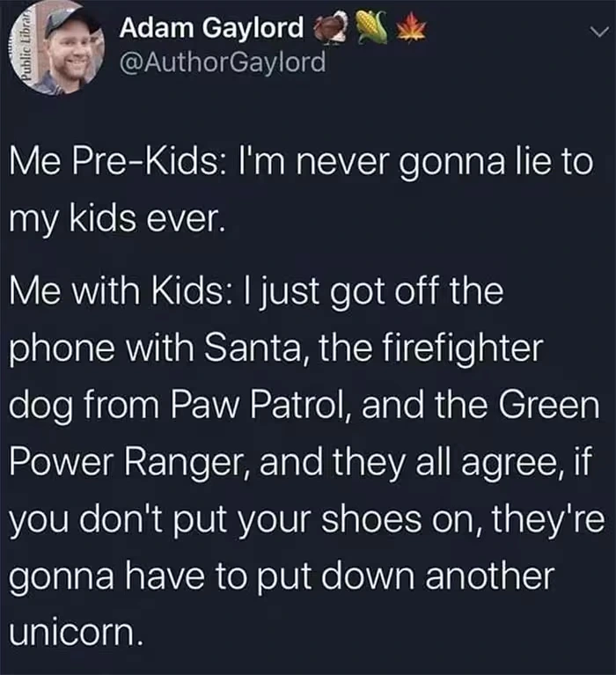
Task: Click the word 'phone' in tweet
Action: (x=62, y=349)
